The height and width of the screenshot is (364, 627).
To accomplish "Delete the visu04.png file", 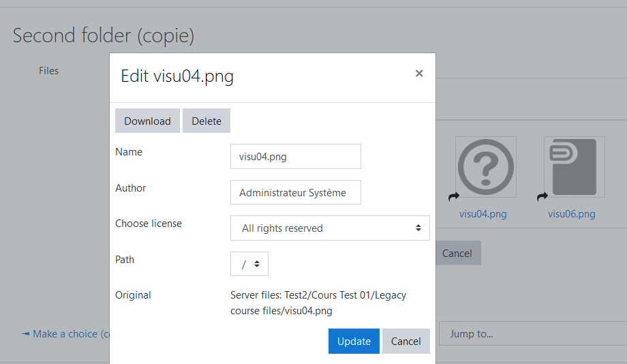I will 207,121.
